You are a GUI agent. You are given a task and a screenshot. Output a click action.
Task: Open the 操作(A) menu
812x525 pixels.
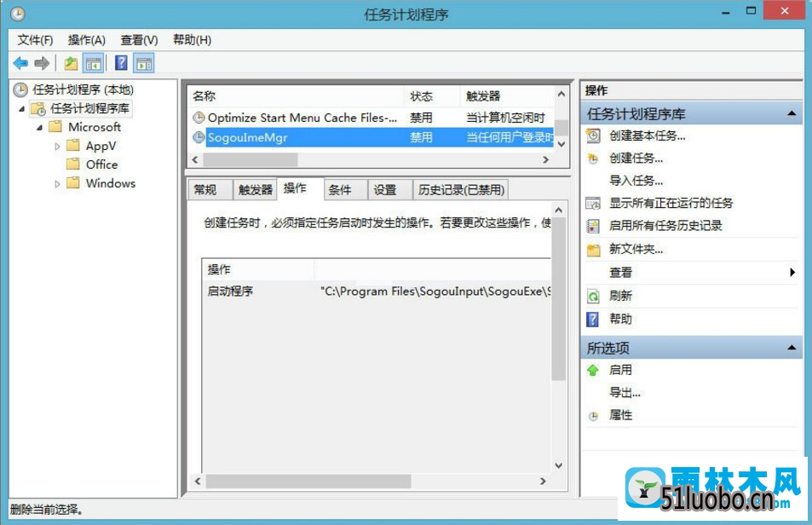click(86, 40)
